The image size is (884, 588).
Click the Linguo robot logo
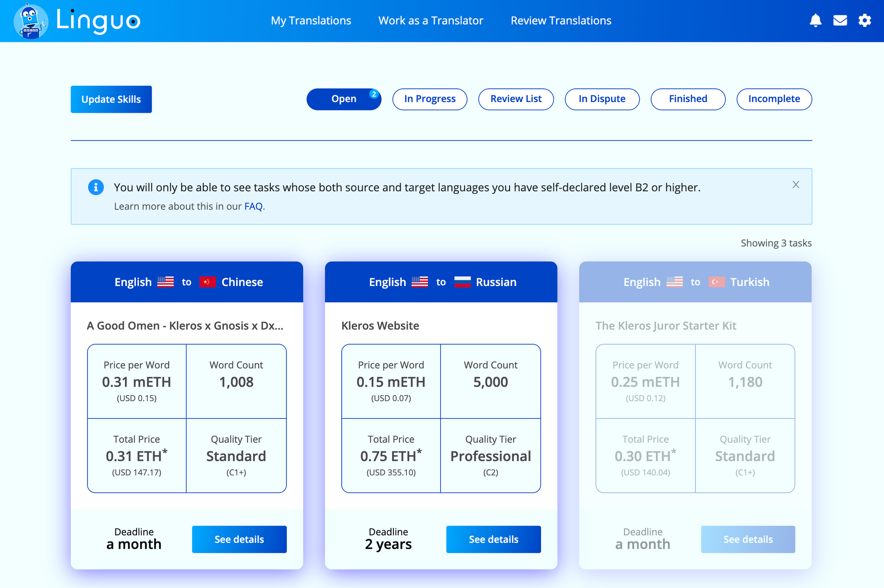(x=30, y=21)
